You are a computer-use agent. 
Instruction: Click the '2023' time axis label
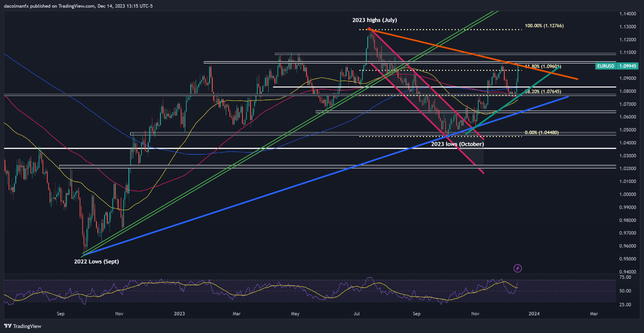point(179,313)
